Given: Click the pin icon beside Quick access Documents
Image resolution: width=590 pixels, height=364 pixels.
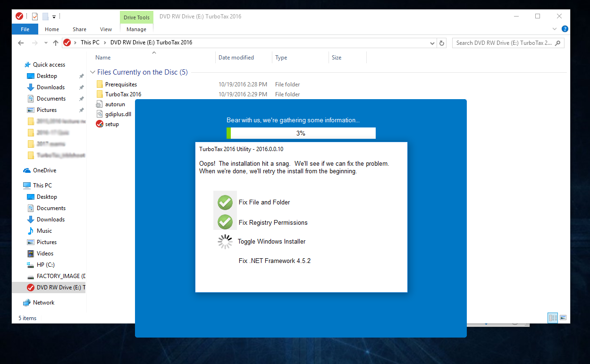Looking at the screenshot, I should pos(81,99).
